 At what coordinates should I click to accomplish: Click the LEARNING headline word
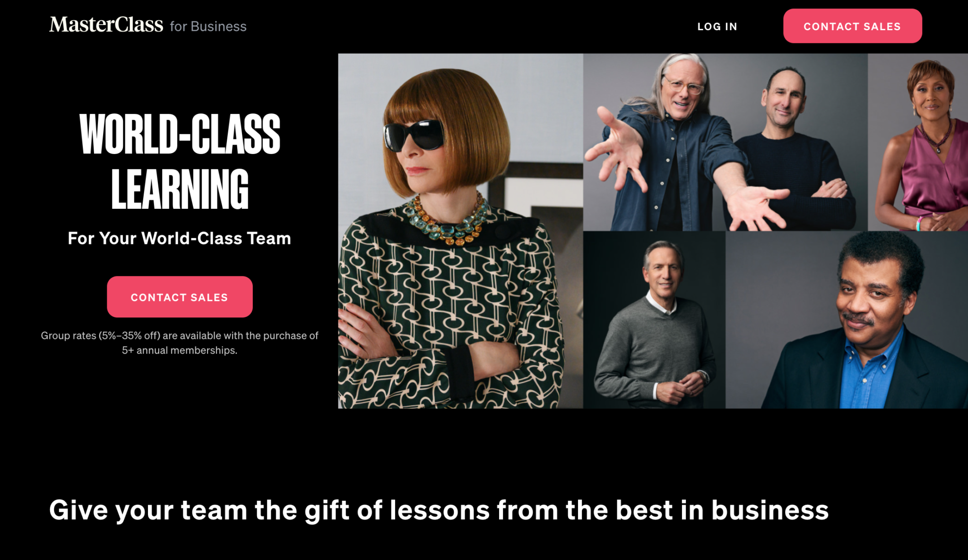pyautogui.click(x=180, y=189)
